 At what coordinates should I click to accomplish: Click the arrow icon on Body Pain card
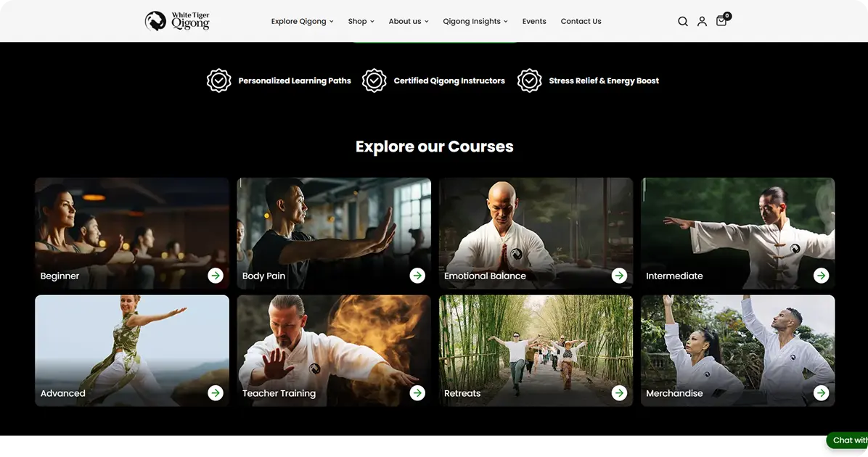[417, 276]
